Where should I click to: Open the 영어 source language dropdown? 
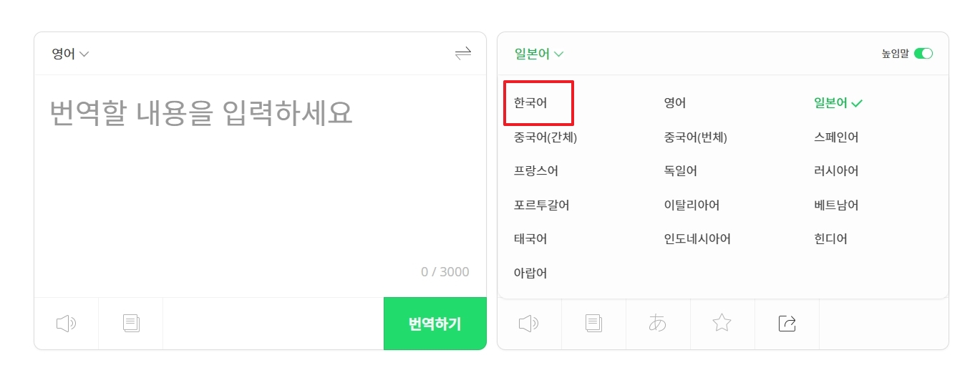coord(70,54)
